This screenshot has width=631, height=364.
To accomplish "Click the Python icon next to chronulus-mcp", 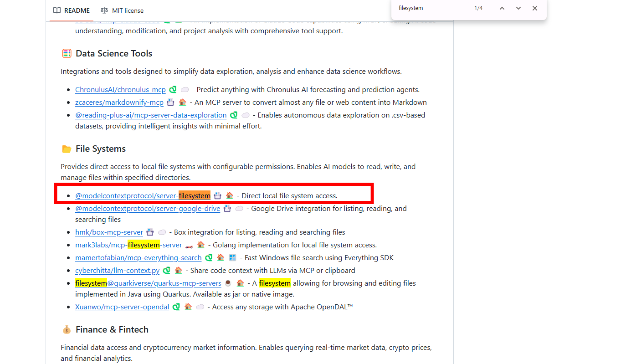I will (x=173, y=90).
